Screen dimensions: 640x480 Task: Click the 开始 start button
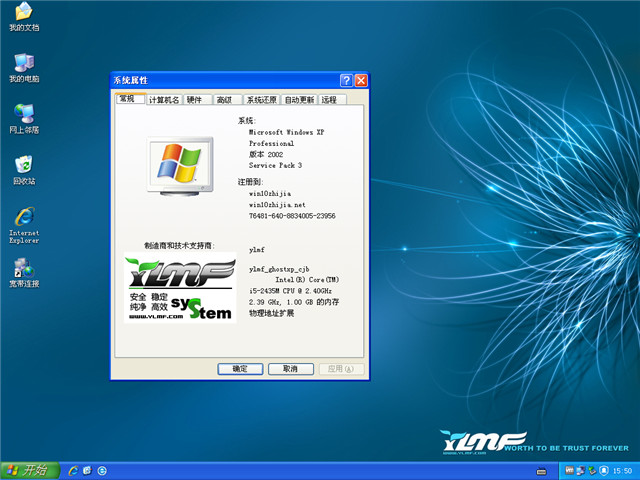tap(30, 471)
